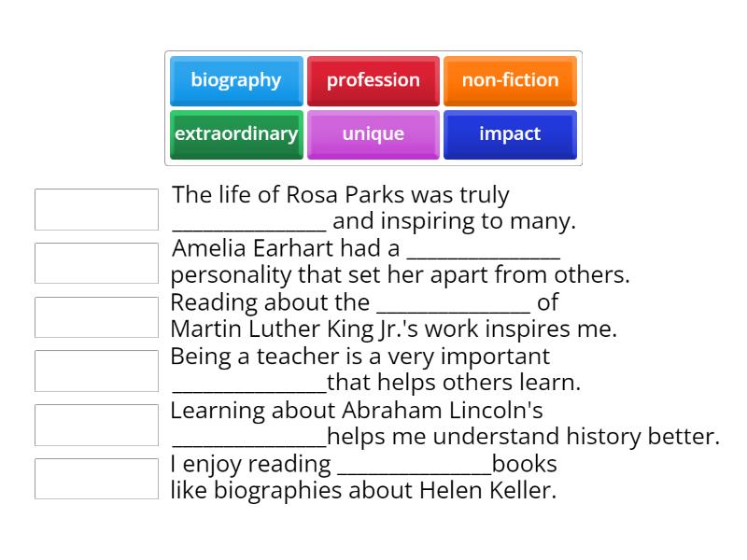Click the answer box beside the teacher sentence
The image size is (747, 560).
pos(96,370)
